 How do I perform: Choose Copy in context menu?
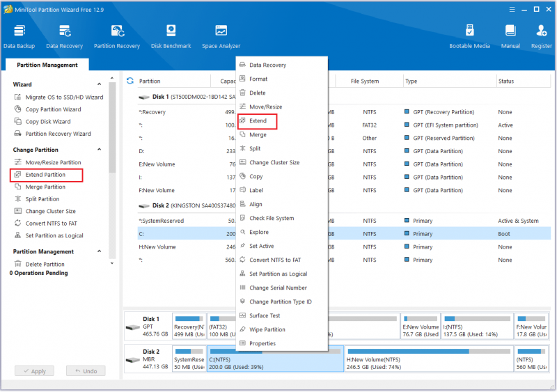point(282,176)
